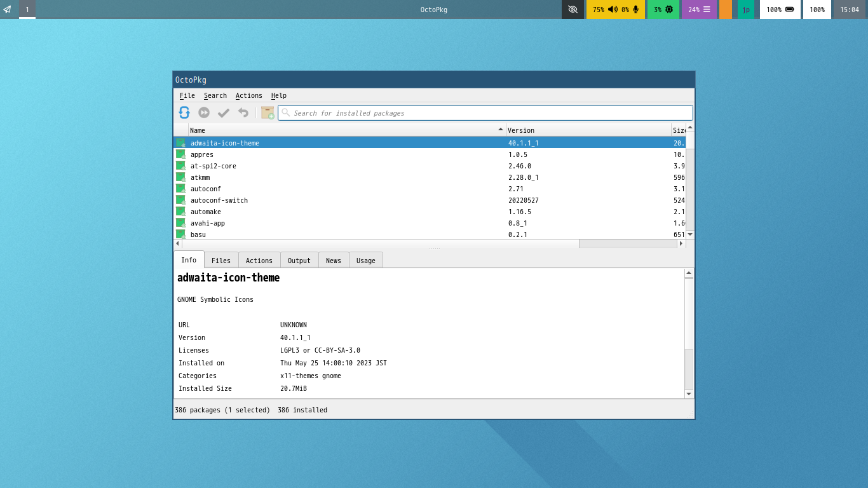
Task: Click the apply checkmark toolbar icon
Action: [x=224, y=113]
